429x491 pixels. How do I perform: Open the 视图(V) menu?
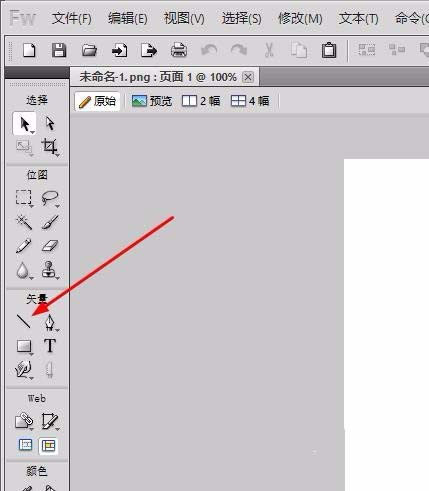point(184,18)
